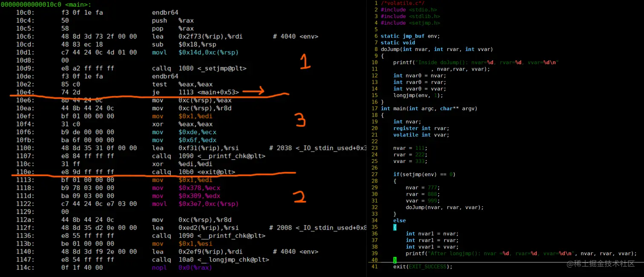This screenshot has width=644, height=277.
Task: Click doJump(nvar, rvar, vvar); call line
Action: coord(445,207)
